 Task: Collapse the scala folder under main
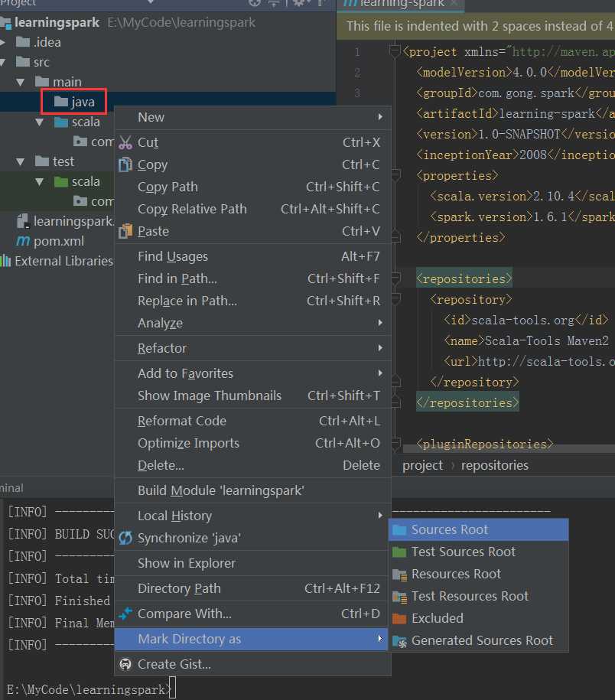39,122
